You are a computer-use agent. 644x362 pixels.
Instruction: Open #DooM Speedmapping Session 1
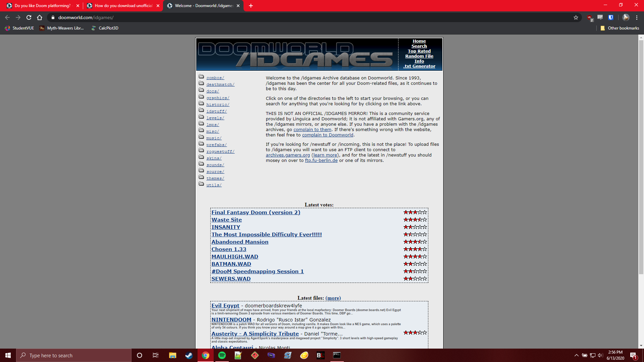[257, 271]
